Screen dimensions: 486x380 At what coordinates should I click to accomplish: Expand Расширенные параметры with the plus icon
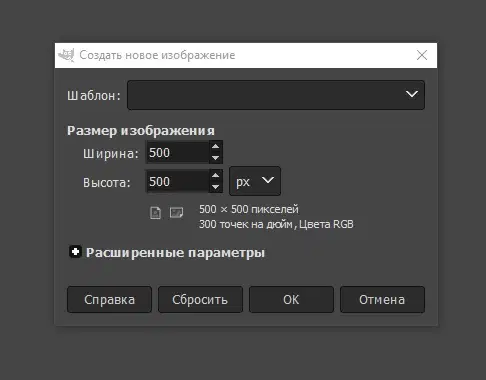pyautogui.click(x=75, y=252)
